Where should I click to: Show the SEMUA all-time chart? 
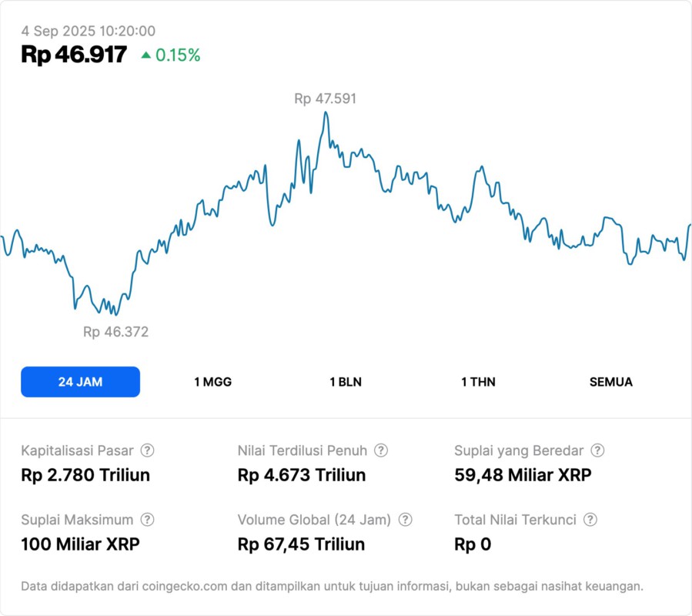pyautogui.click(x=611, y=382)
